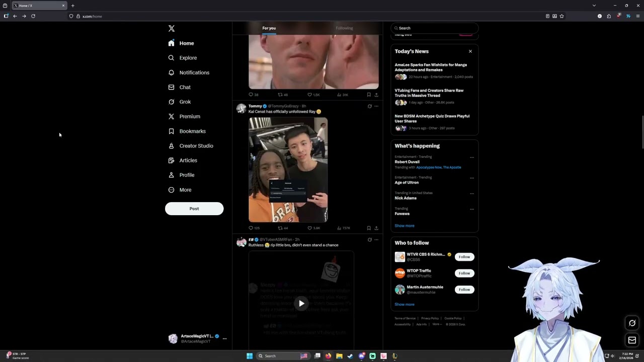Open the Terms of Service link
Viewport: 644px width, 362px height.
tap(405, 318)
